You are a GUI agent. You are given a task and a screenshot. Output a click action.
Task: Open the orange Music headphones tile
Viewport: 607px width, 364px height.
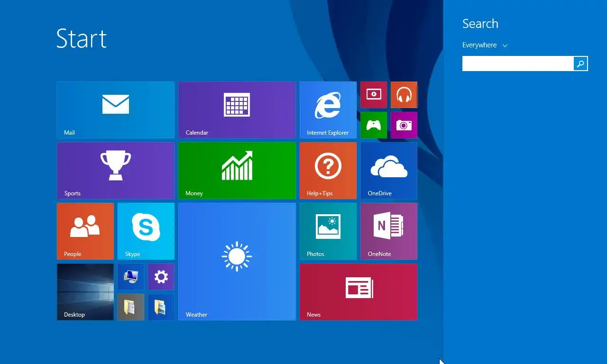[404, 95]
